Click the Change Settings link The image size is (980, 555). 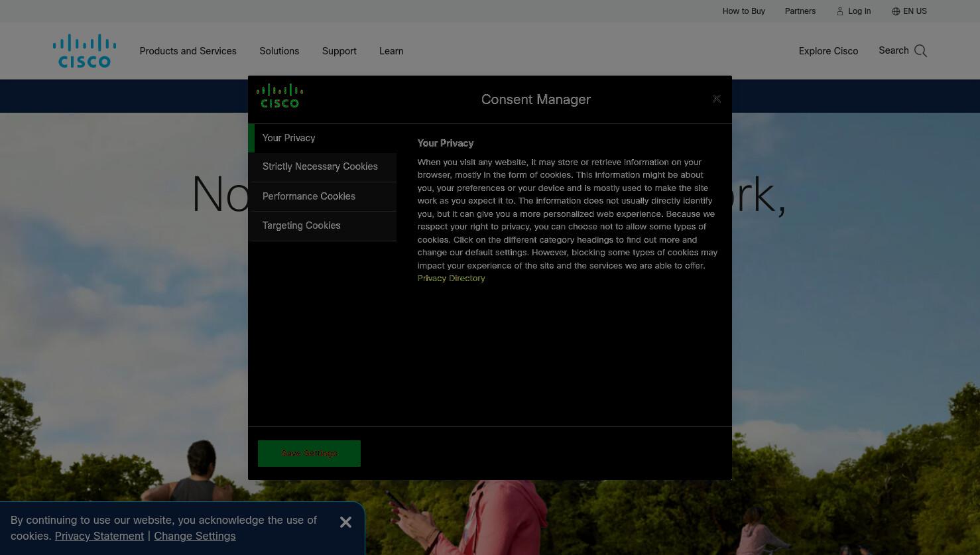tap(195, 536)
